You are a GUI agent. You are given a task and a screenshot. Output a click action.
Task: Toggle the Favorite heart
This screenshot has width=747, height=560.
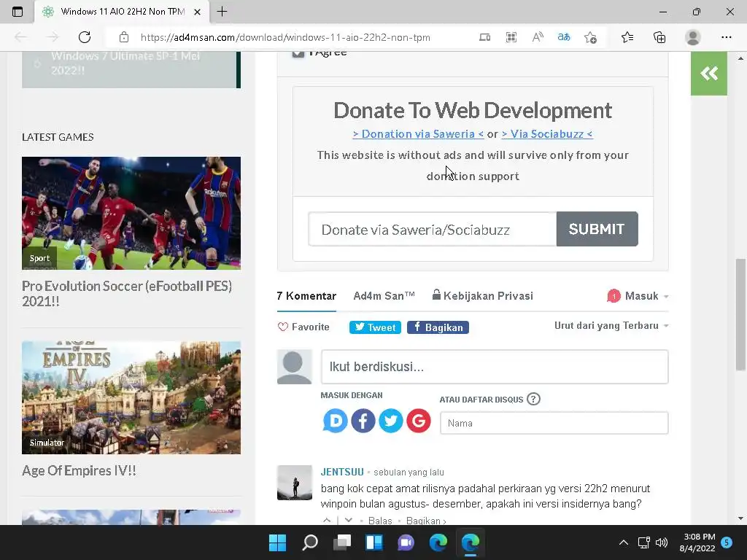click(283, 327)
